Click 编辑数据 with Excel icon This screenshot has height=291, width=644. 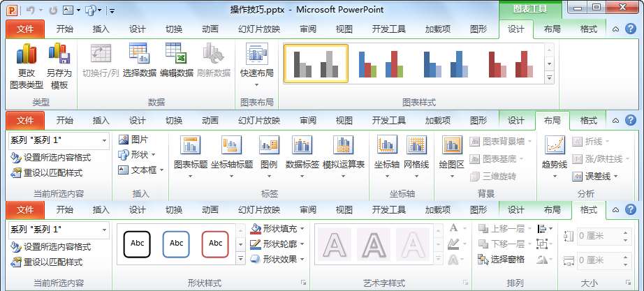click(176, 61)
